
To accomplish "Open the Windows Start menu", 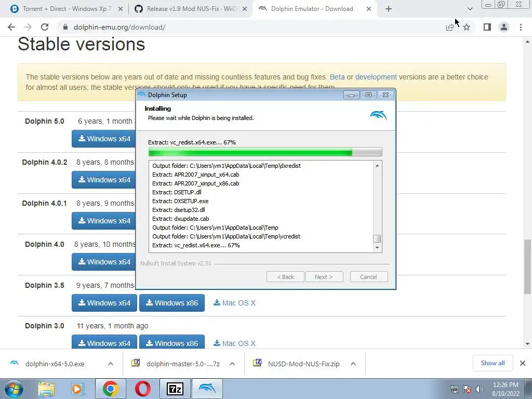I will click(x=14, y=389).
